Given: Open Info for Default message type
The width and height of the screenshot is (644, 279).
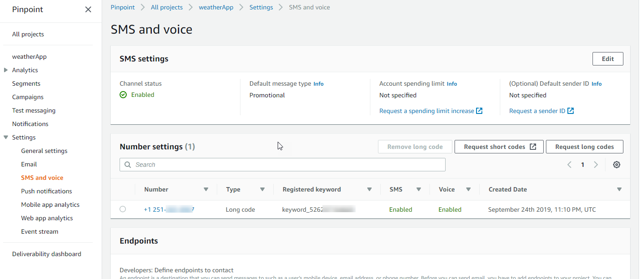Looking at the screenshot, I should coord(318,84).
